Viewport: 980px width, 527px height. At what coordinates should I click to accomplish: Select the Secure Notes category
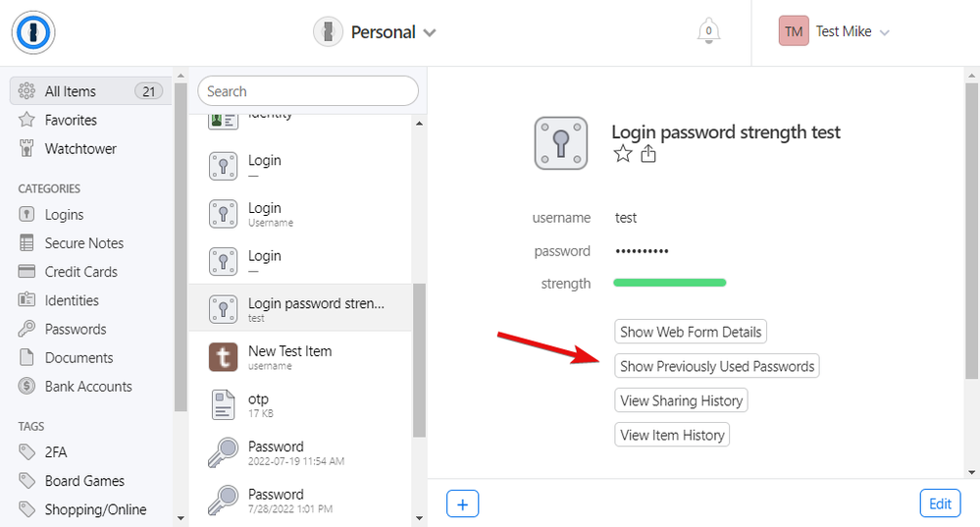[x=83, y=243]
